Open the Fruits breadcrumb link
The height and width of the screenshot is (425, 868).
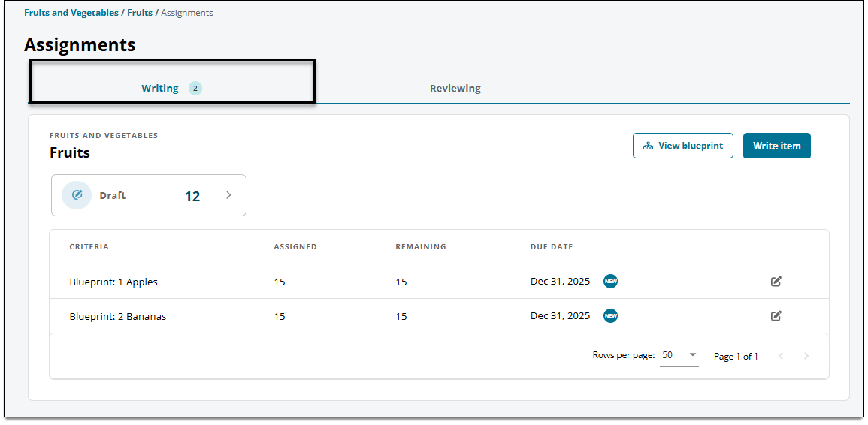140,12
